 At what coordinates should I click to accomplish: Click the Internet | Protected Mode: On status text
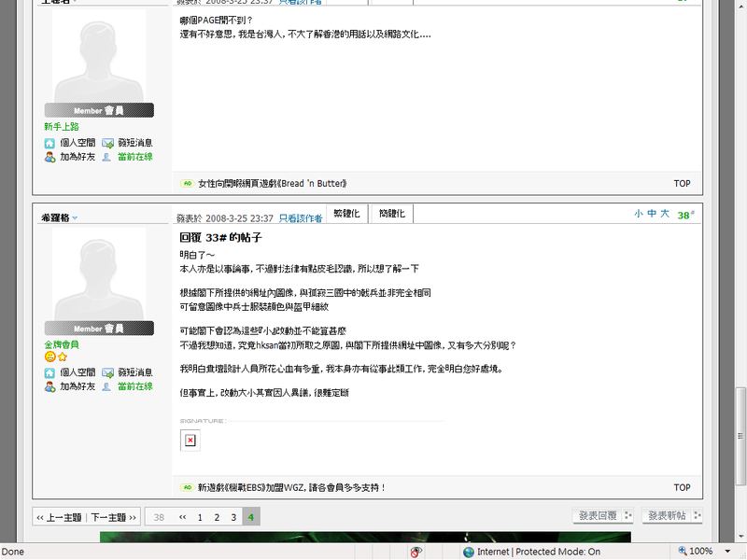click(x=539, y=552)
